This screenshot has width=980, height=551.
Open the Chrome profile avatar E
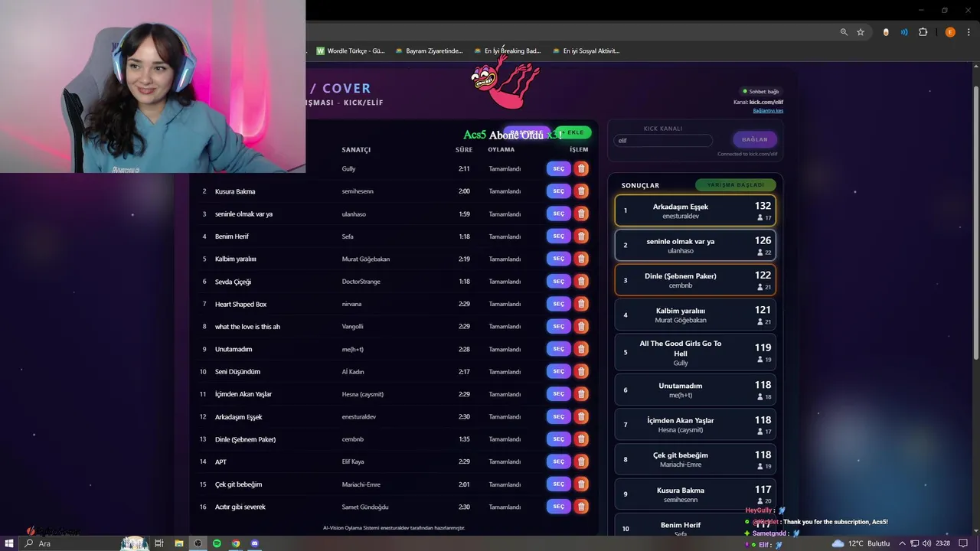(x=950, y=32)
